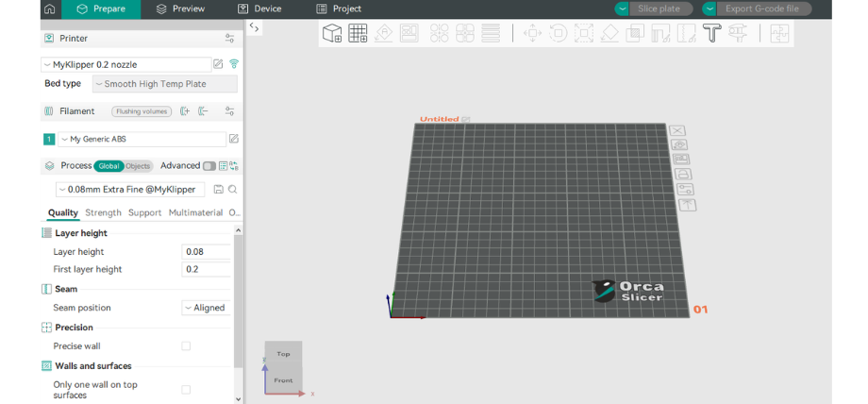Remove the last filament slot
The height and width of the screenshot is (404, 868).
tap(203, 110)
